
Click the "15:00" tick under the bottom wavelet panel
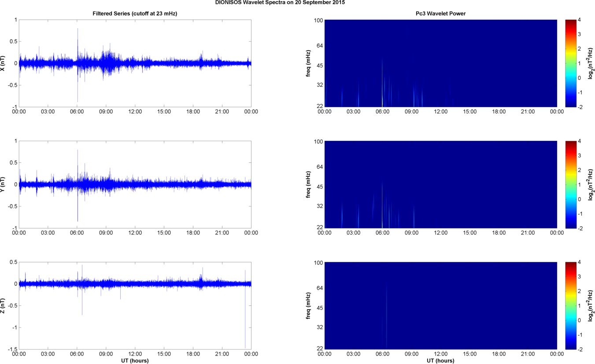tap(470, 354)
